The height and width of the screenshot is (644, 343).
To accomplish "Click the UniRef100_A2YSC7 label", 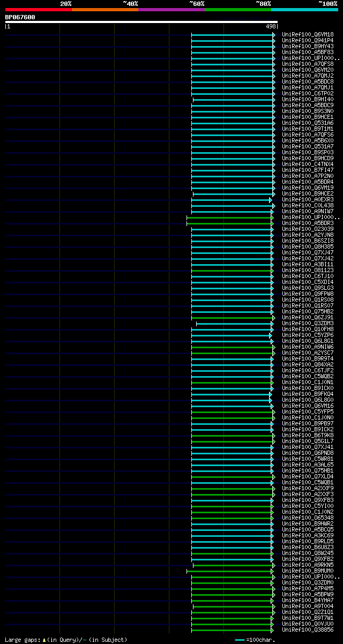I will (308, 353).
